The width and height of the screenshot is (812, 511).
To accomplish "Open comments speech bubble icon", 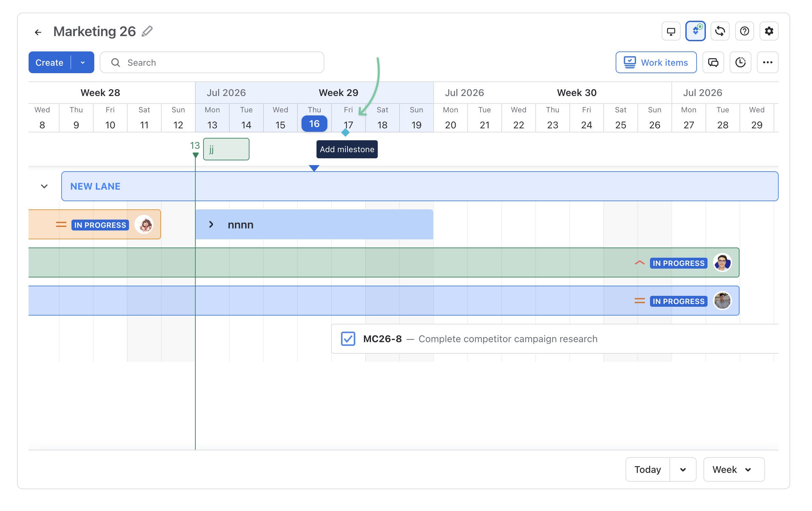I will pyautogui.click(x=713, y=62).
